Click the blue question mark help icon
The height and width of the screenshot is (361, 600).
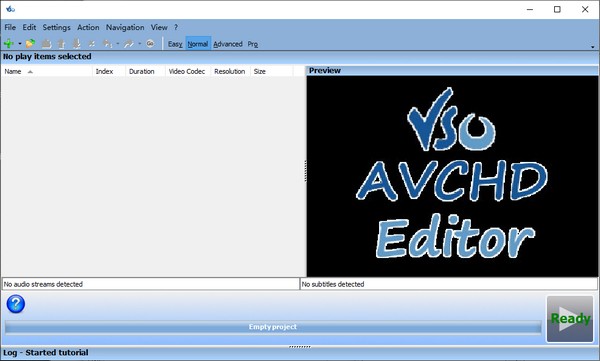click(16, 304)
